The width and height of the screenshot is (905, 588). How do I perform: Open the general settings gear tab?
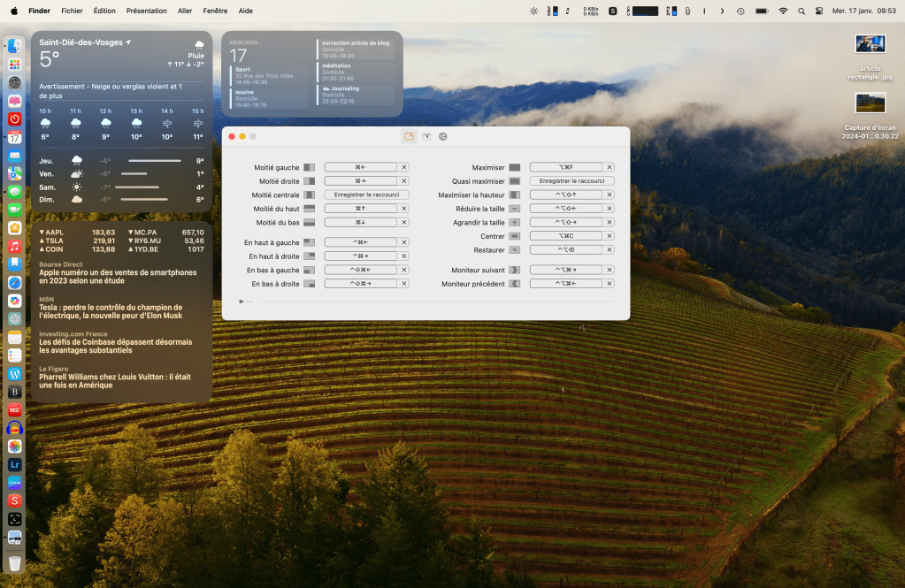(443, 136)
